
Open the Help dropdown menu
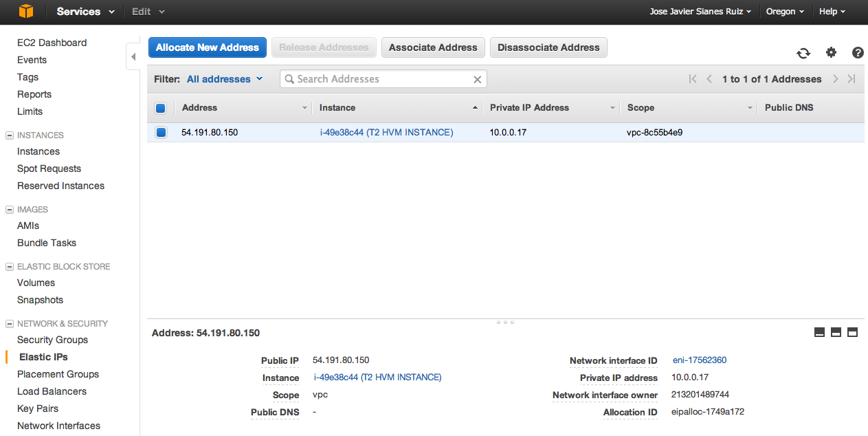pos(832,12)
